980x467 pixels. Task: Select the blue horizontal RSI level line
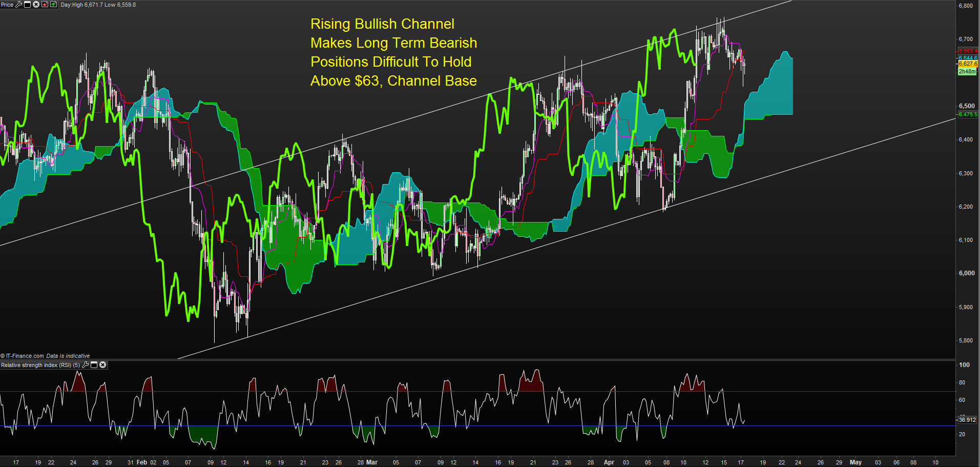click(477, 425)
